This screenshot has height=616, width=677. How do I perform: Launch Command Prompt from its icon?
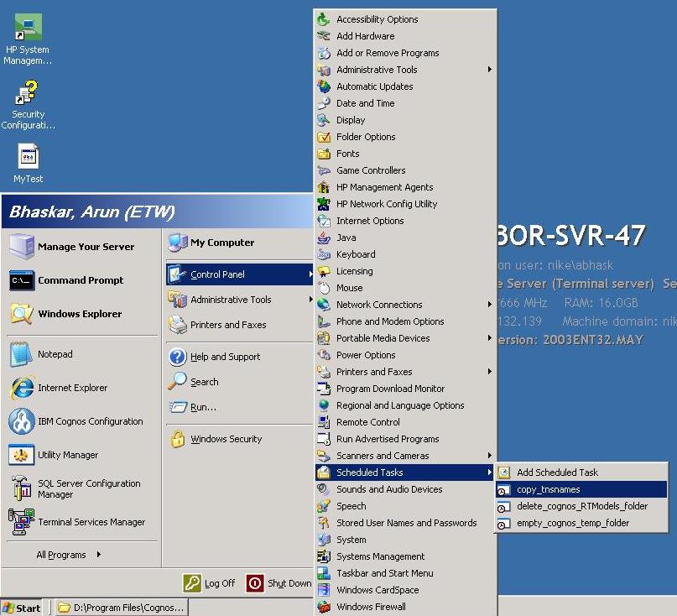click(22, 280)
